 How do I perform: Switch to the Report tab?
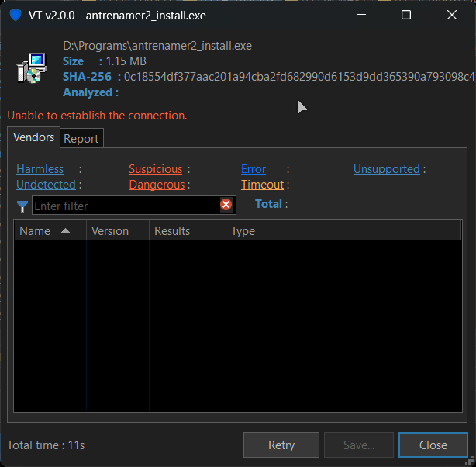81,139
